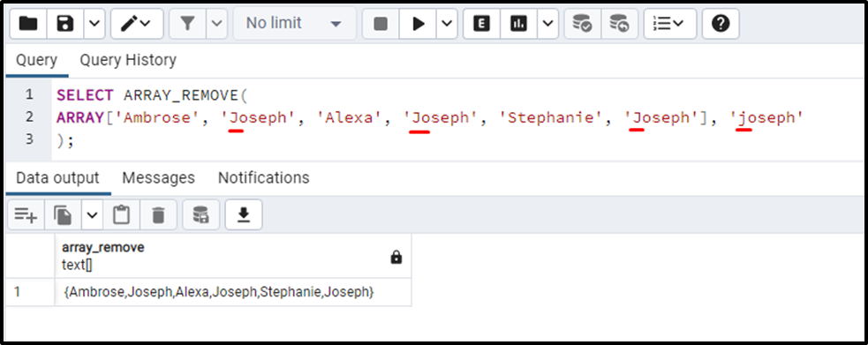Screen dimensions: 868x345
Task: Rollback the transaction
Action: pyautogui.click(x=620, y=24)
